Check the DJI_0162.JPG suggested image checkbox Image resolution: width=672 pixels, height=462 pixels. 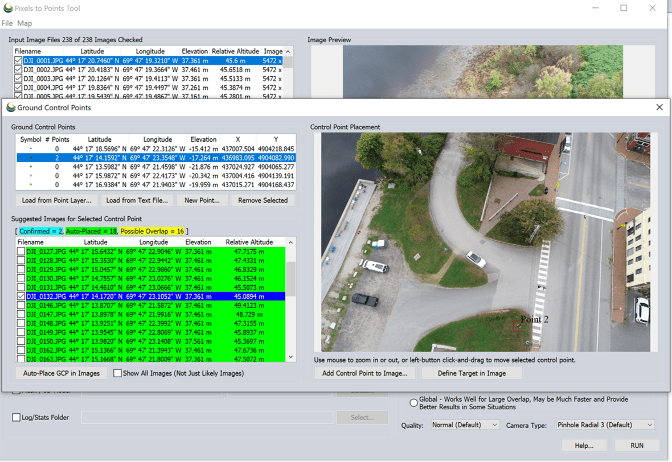click(x=21, y=350)
